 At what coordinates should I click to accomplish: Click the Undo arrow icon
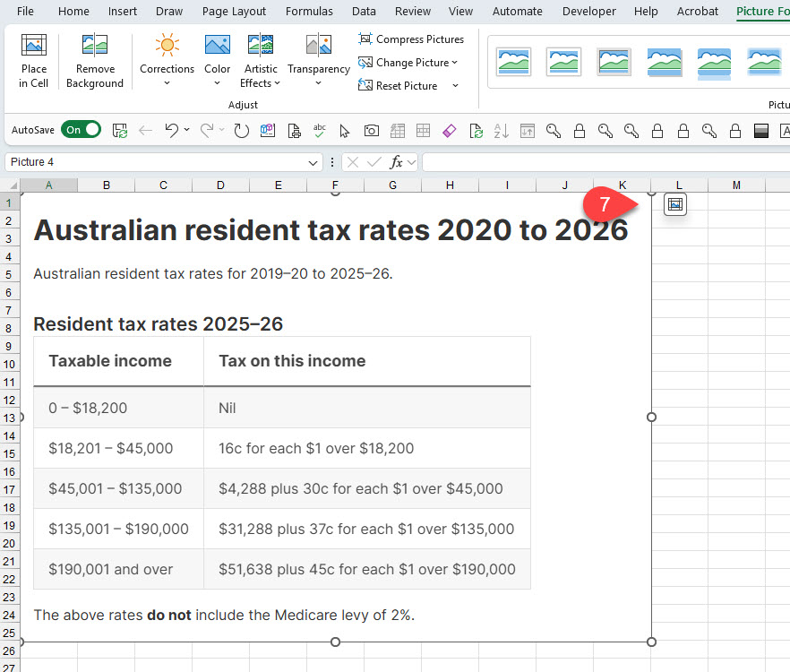pyautogui.click(x=171, y=131)
